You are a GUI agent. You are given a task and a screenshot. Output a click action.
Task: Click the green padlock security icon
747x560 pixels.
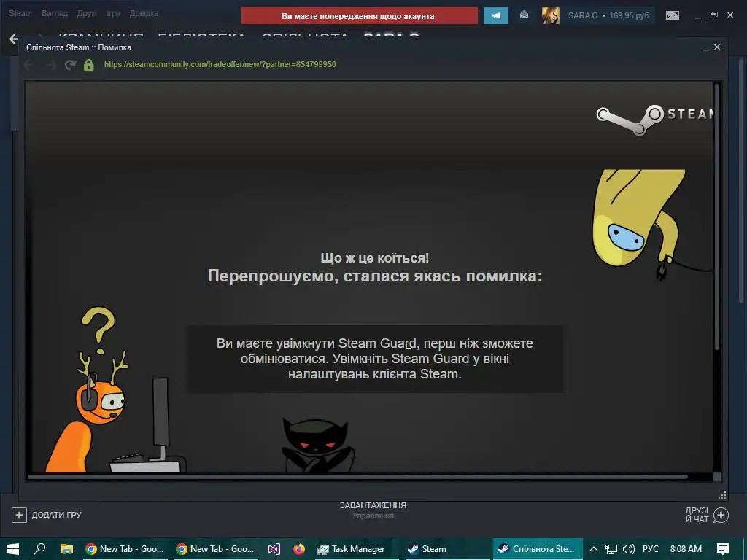tap(88, 65)
